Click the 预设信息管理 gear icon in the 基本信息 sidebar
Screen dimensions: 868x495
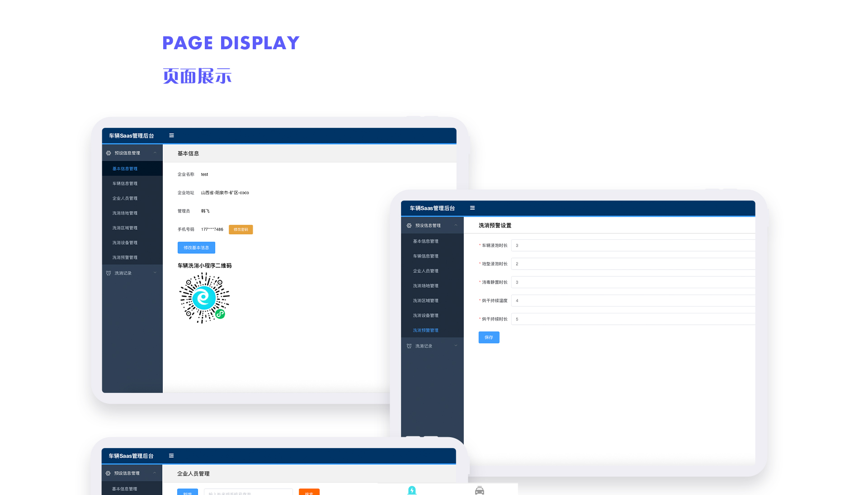pos(108,153)
